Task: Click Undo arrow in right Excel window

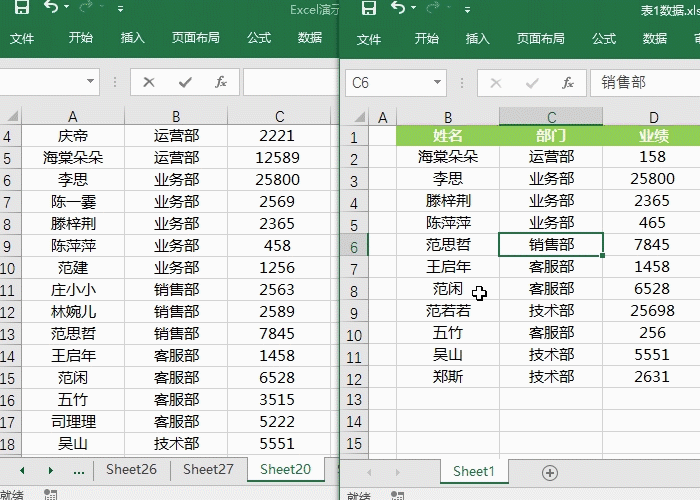Action: (398, 9)
